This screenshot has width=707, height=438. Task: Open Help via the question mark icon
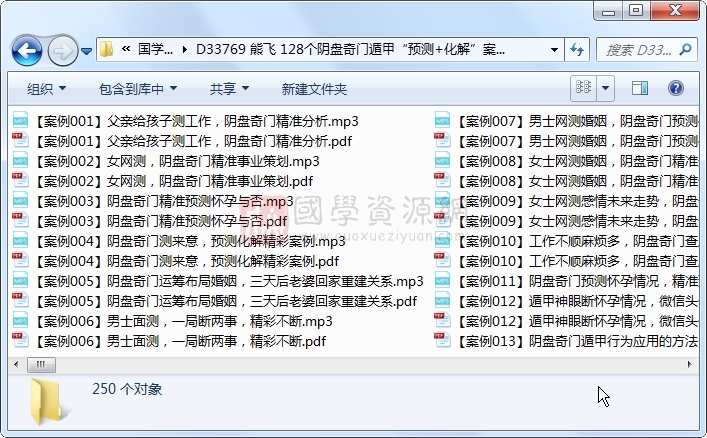coord(675,88)
